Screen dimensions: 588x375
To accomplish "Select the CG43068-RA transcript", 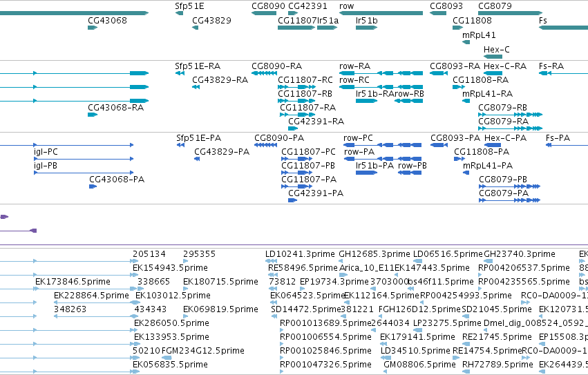I will click(x=93, y=115).
